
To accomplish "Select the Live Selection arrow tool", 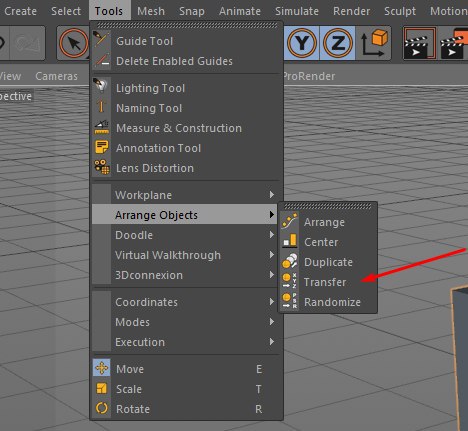I will (x=73, y=43).
